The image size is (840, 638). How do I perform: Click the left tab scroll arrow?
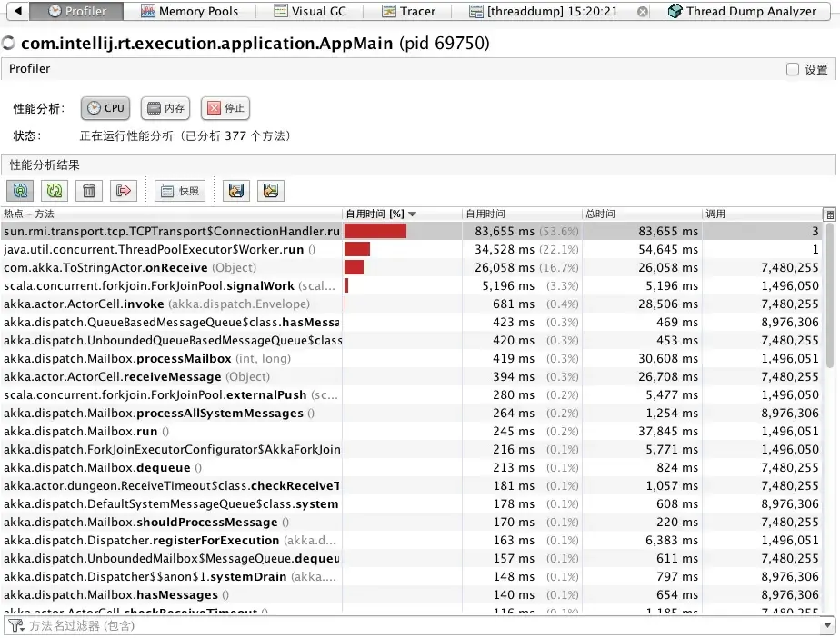click(x=18, y=11)
